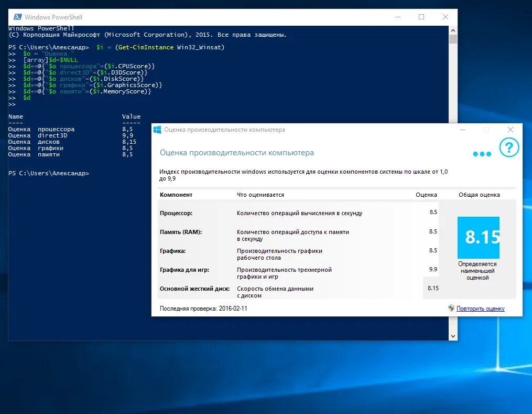Minimize the performance rating dialog
Screen dimensions: 532x414
click(x=463, y=130)
